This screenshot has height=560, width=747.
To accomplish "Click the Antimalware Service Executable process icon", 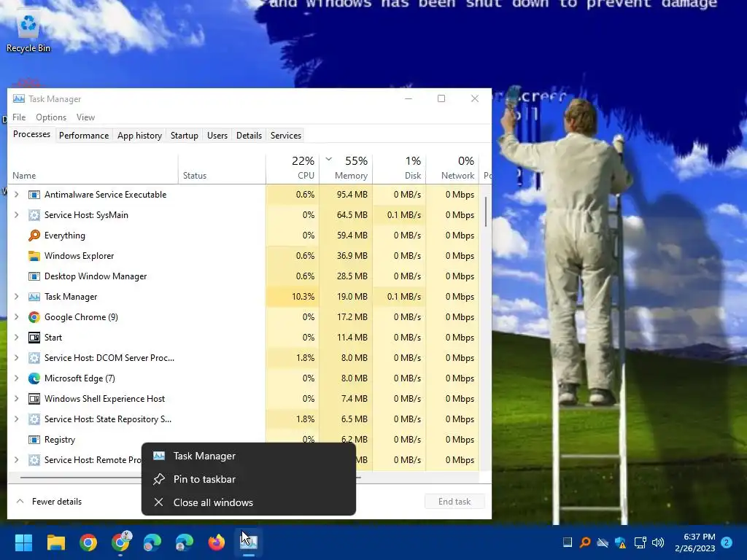I will pyautogui.click(x=34, y=194).
